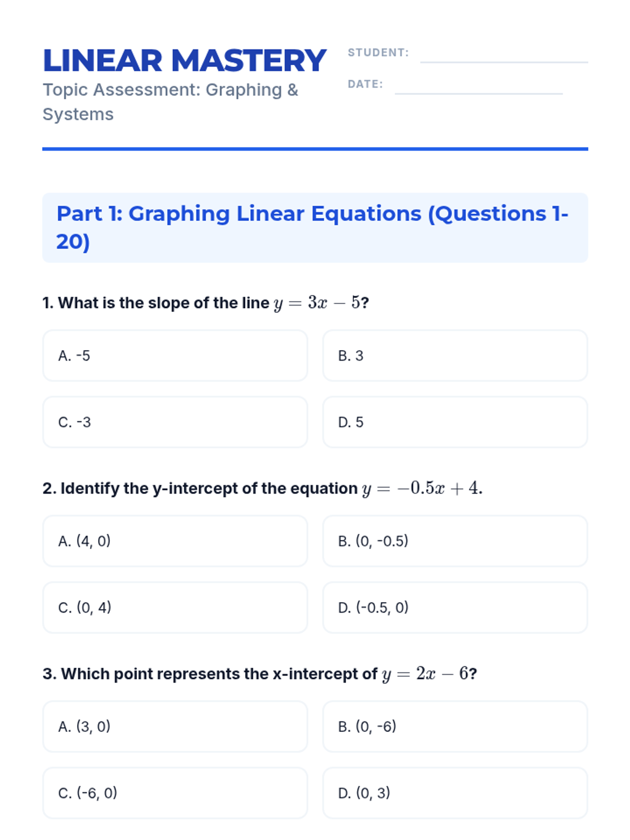
Task: Pick answer C. -3 in question 1
Action: (x=175, y=422)
